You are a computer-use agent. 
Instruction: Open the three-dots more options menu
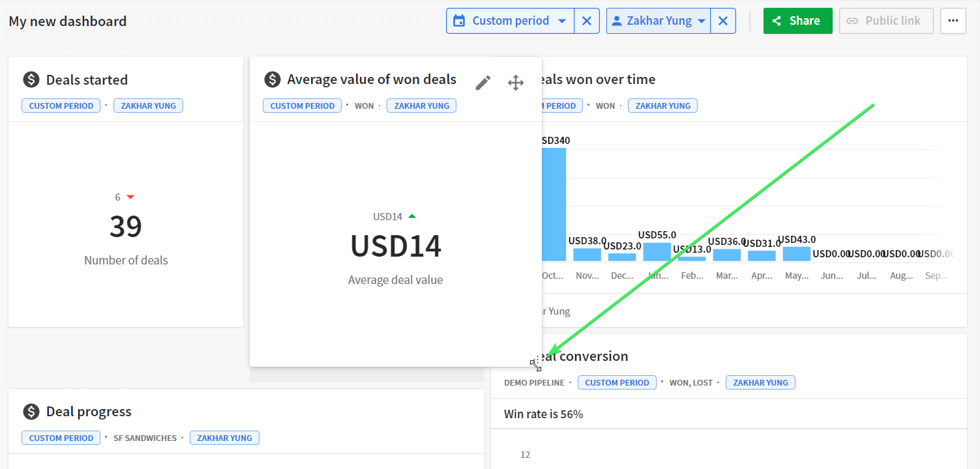click(x=953, y=21)
